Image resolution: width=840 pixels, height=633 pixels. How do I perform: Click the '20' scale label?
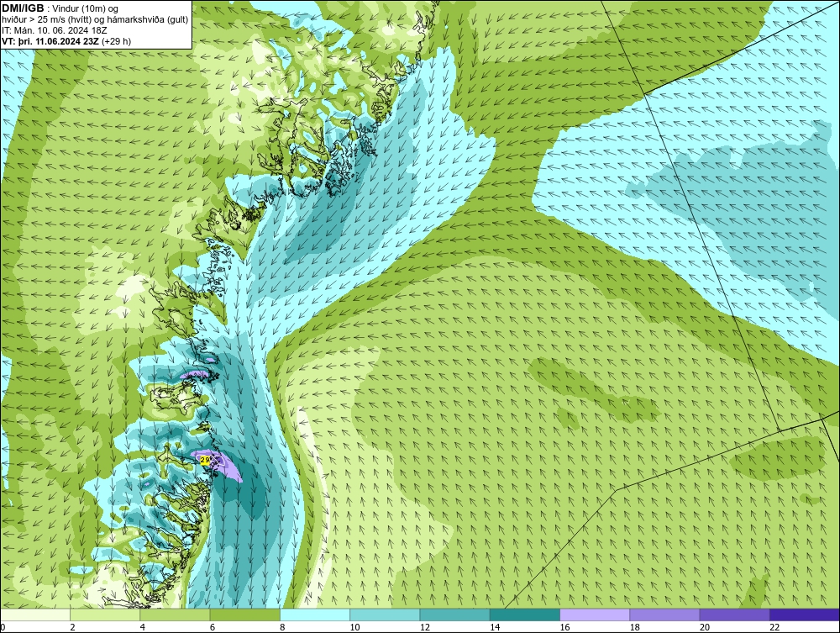[x=705, y=628]
